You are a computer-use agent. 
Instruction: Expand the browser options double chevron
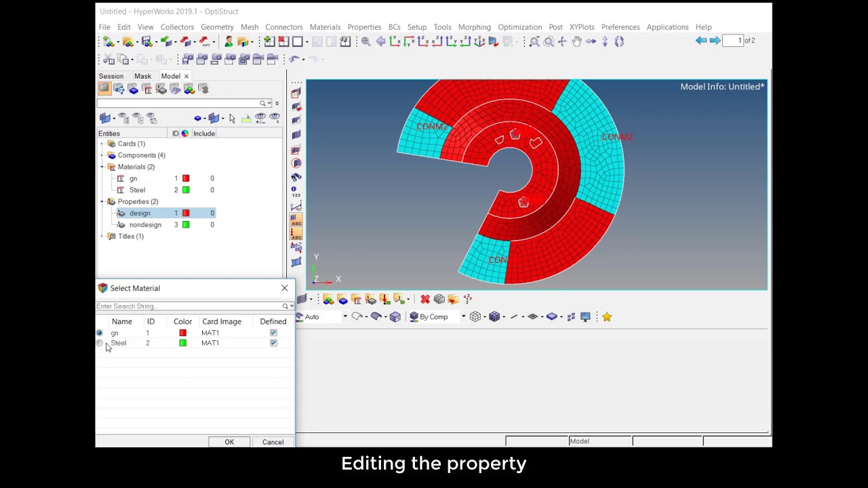(277, 103)
